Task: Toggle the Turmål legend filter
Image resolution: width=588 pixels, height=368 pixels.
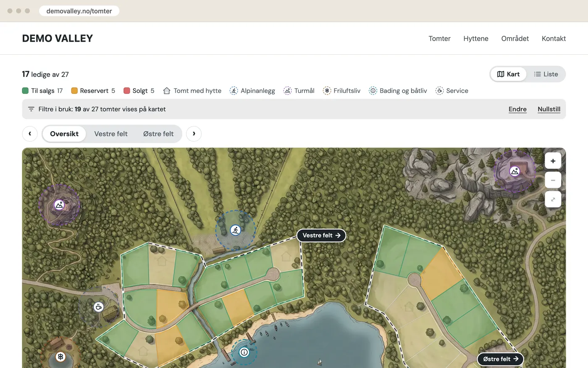Action: click(299, 90)
